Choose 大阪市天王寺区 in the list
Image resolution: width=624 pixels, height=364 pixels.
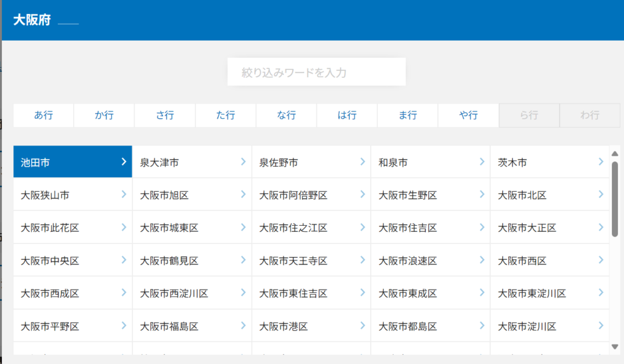[x=294, y=261]
